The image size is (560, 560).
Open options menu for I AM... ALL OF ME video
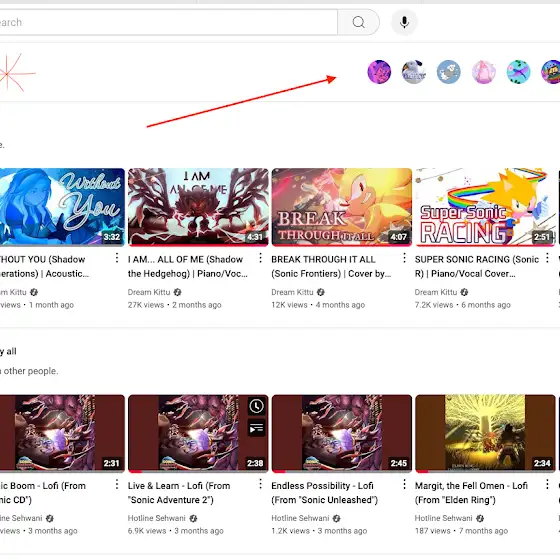tap(260, 258)
